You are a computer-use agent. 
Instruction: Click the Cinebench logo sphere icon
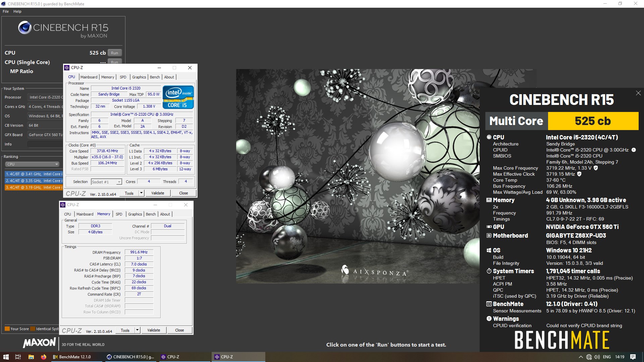[25, 27]
